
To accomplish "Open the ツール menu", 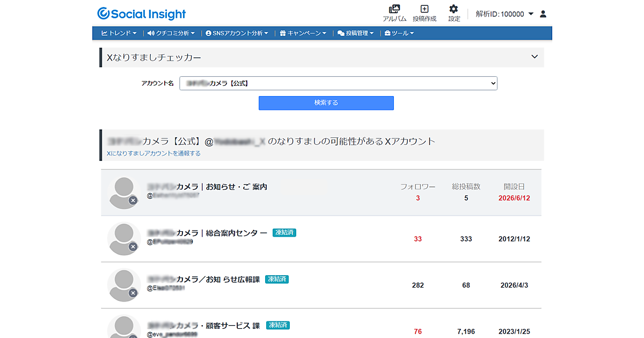I will click(x=399, y=33).
